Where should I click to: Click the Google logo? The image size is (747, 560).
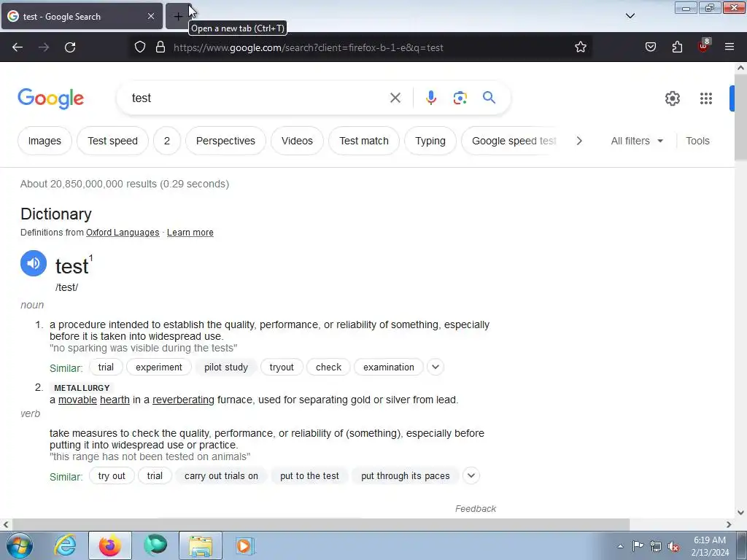pyautogui.click(x=51, y=98)
